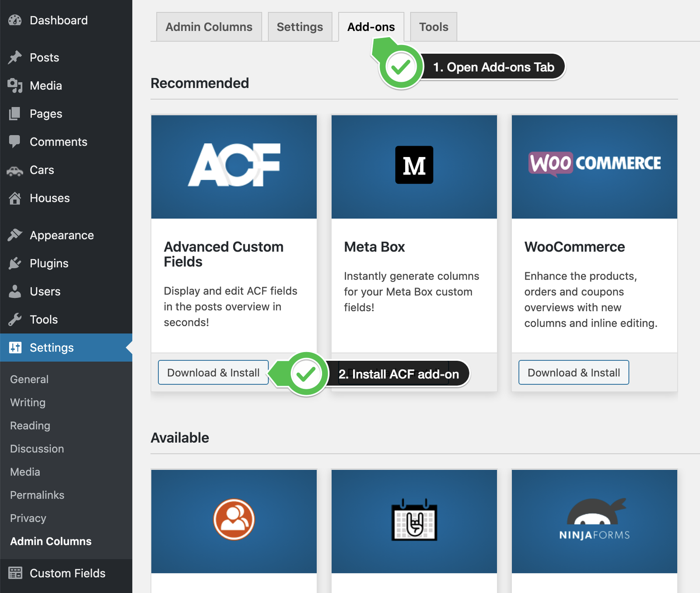Switch to the Admin Columns tab
This screenshot has width=700, height=593.
pos(209,27)
